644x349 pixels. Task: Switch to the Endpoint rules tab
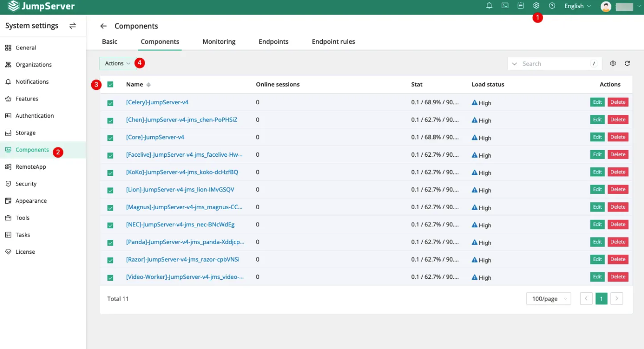(x=333, y=41)
